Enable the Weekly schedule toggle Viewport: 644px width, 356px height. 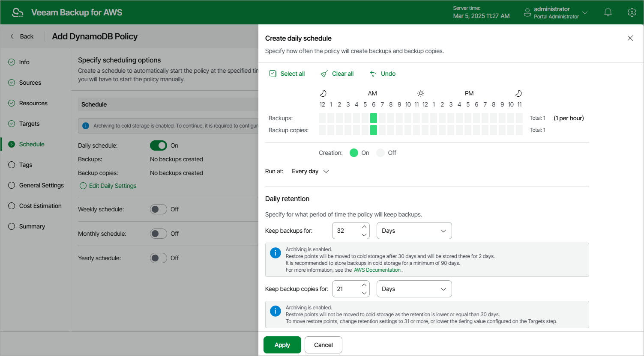pos(158,209)
